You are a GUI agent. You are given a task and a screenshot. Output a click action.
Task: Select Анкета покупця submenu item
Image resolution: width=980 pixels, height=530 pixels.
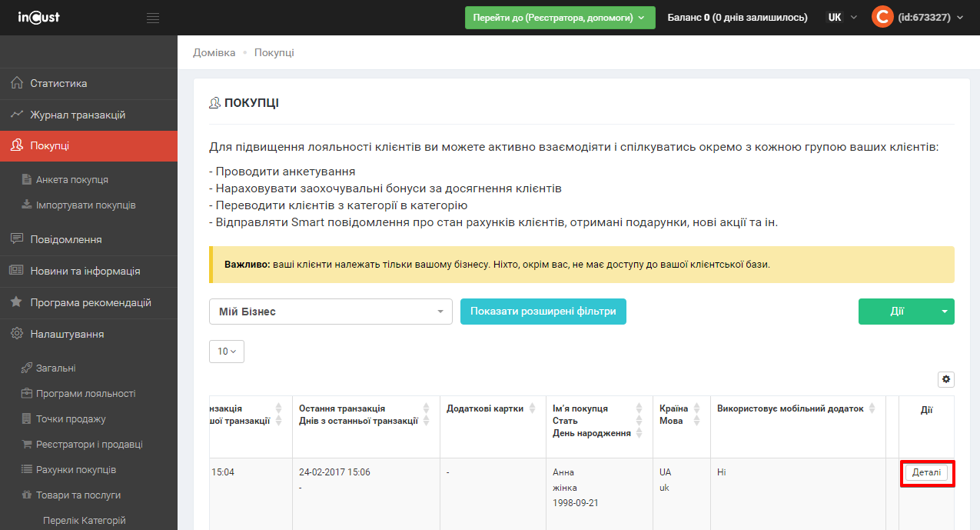pos(71,179)
